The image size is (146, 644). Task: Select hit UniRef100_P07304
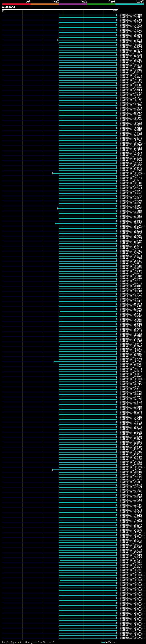point(131,359)
